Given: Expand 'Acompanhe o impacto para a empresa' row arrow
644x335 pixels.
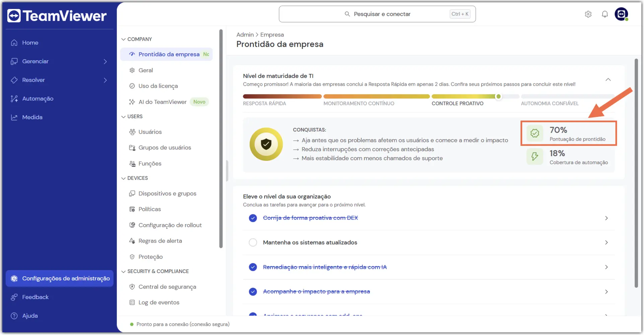Looking at the screenshot, I should click(x=606, y=292).
